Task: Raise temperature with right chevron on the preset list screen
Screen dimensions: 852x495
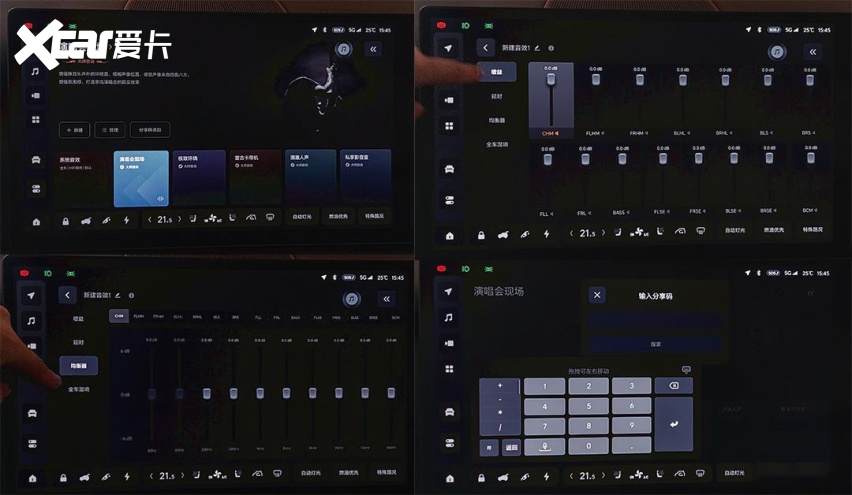Action: [x=179, y=218]
